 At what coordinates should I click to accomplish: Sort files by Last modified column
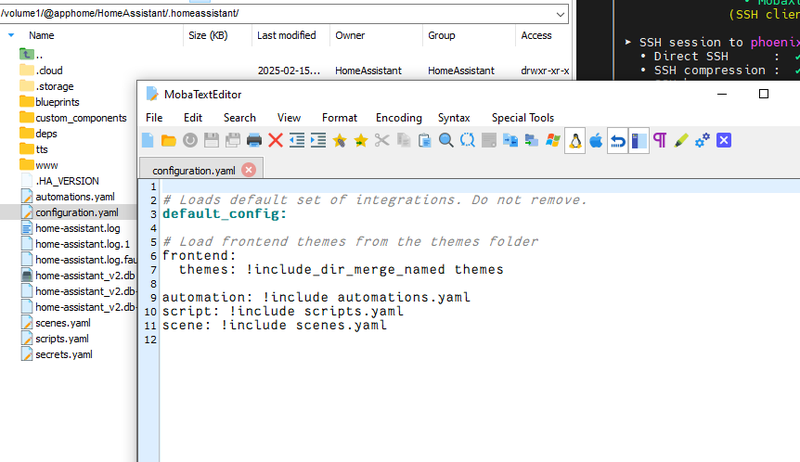point(286,35)
